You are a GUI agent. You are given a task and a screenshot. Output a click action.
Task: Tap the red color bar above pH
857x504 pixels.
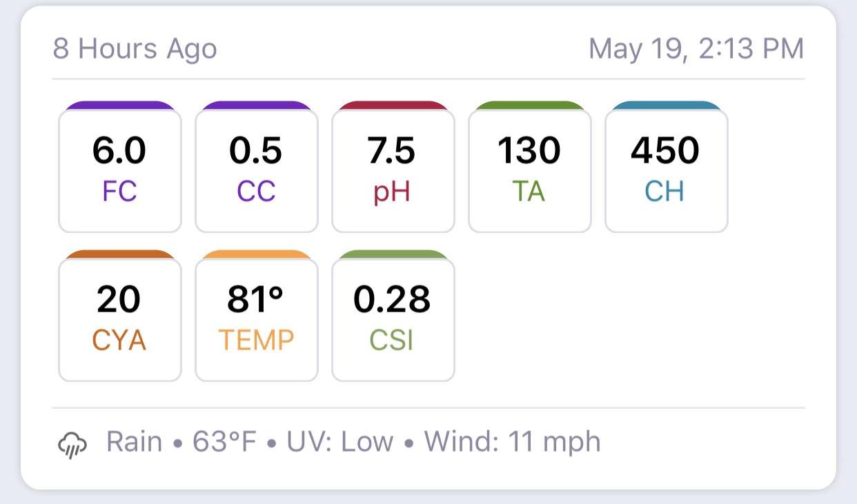[393, 105]
